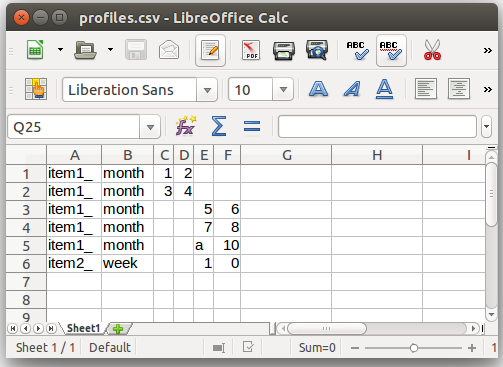
Task: Toggle AutoSpellcheck icon
Action: click(x=391, y=50)
